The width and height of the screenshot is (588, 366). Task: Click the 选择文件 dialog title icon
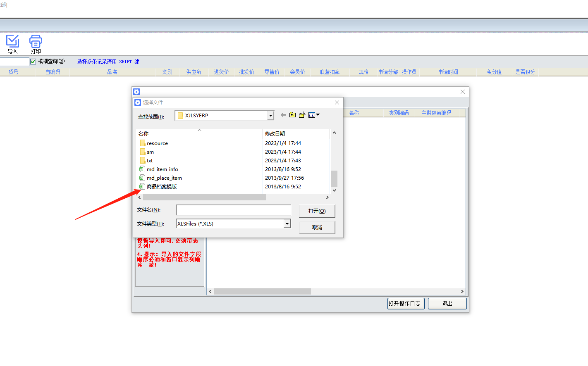pyautogui.click(x=138, y=102)
